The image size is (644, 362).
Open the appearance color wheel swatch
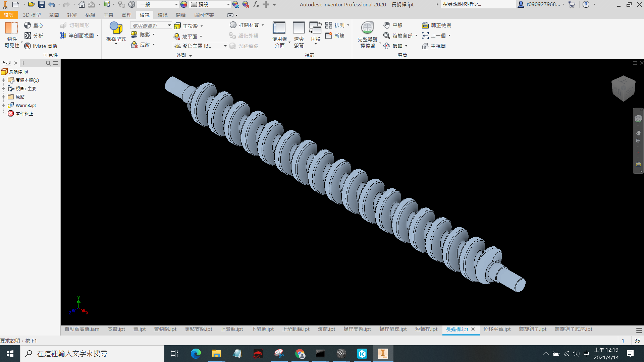pos(183,4)
